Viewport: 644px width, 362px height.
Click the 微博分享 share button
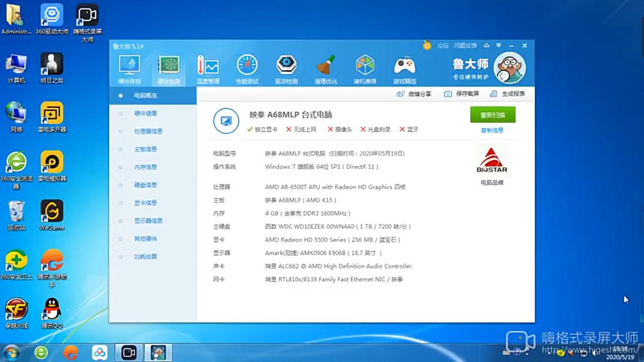pos(414,94)
